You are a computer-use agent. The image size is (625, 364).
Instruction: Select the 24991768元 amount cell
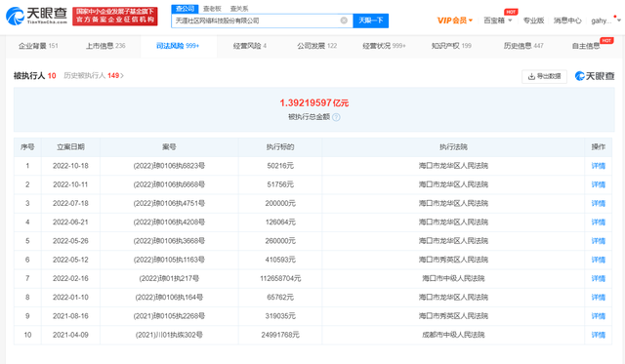280,335
